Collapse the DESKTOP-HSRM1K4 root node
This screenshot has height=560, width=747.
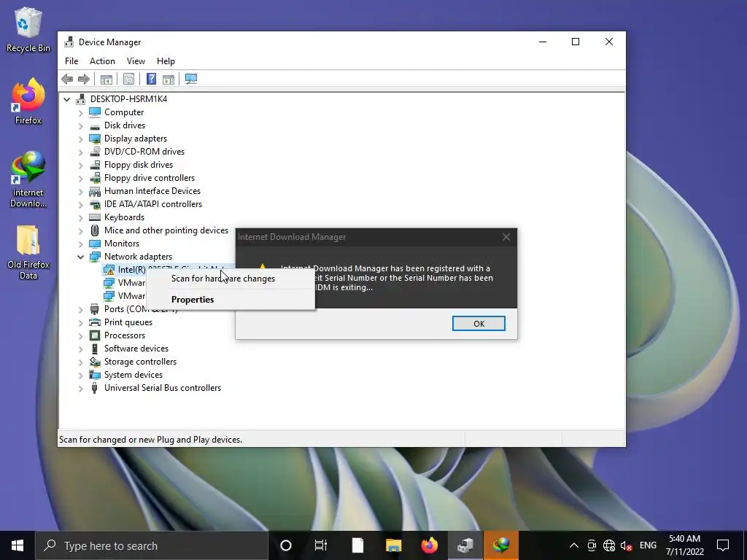point(66,99)
